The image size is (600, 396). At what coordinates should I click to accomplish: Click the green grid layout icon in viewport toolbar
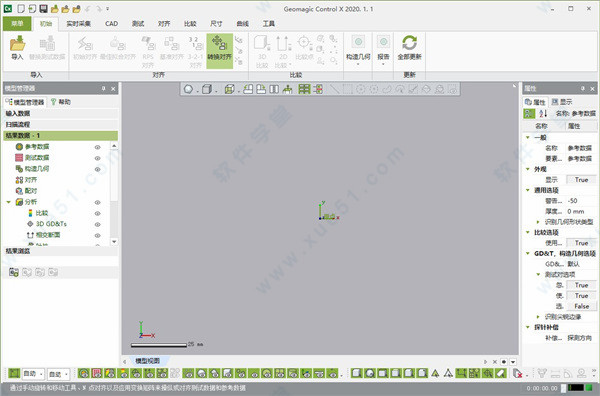(304, 89)
